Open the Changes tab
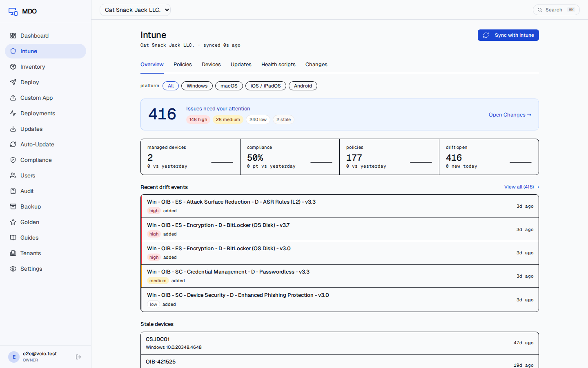Screen dimensions: 588x368 point(316,65)
